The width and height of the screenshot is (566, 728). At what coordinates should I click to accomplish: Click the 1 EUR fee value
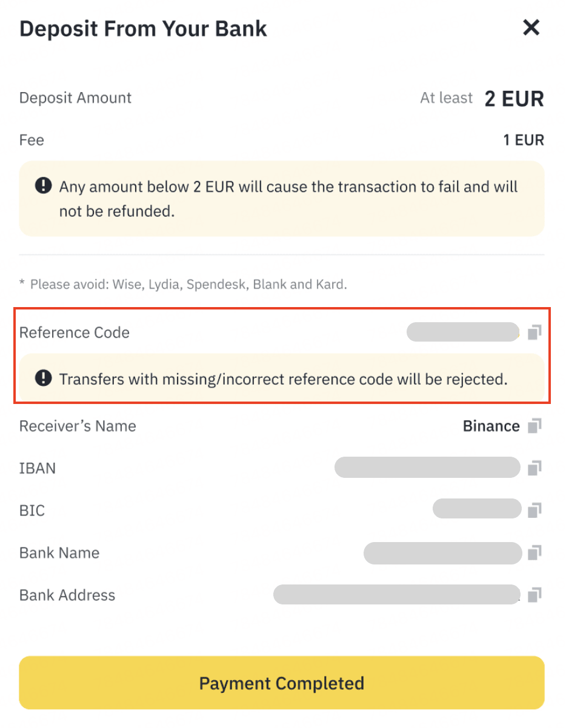(524, 141)
